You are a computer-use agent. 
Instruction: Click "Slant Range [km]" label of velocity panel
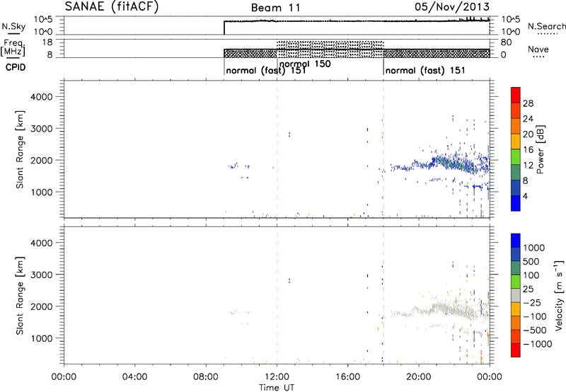20,296
